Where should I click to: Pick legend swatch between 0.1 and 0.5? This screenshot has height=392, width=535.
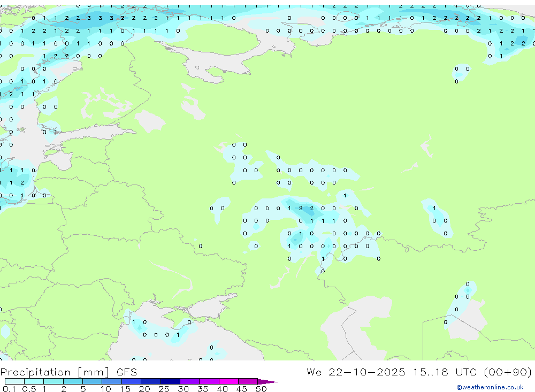14,381
